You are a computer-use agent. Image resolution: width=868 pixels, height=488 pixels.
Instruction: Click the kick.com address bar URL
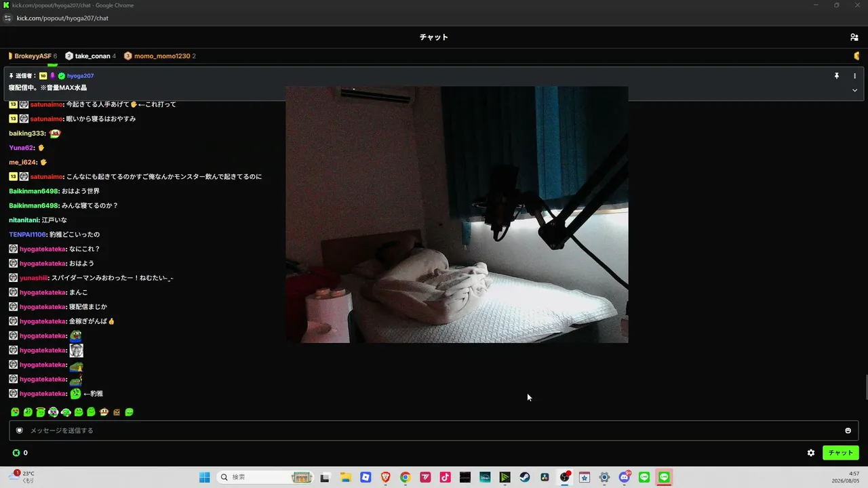coord(62,18)
